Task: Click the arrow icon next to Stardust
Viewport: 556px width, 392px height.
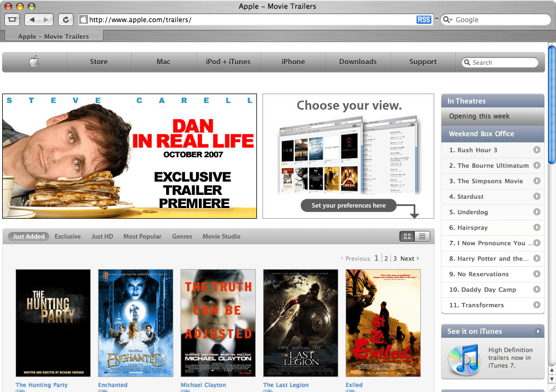Action: click(537, 197)
